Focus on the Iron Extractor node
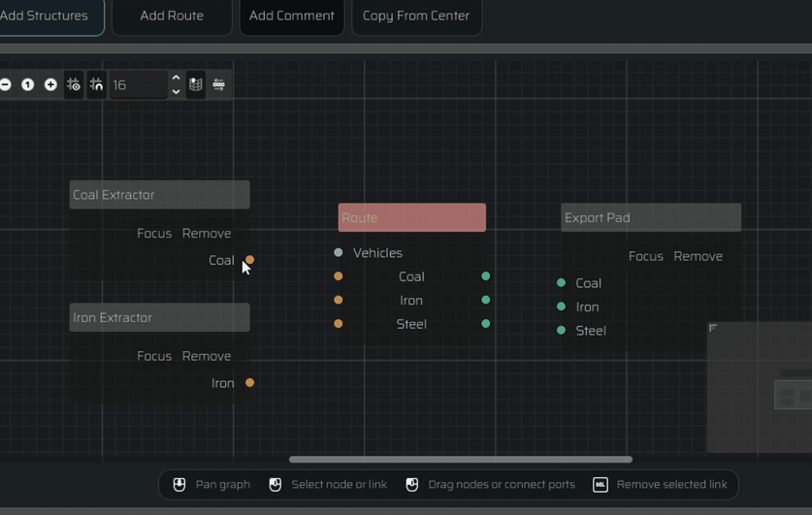 (x=154, y=356)
